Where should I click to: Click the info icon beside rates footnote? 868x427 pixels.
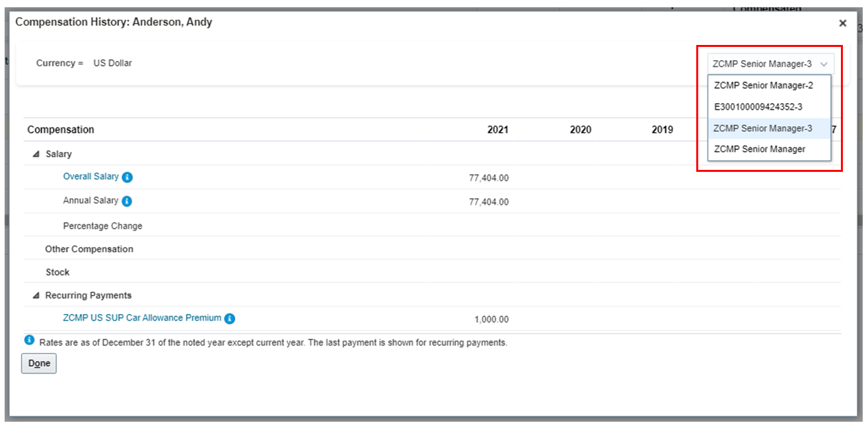[x=29, y=340]
